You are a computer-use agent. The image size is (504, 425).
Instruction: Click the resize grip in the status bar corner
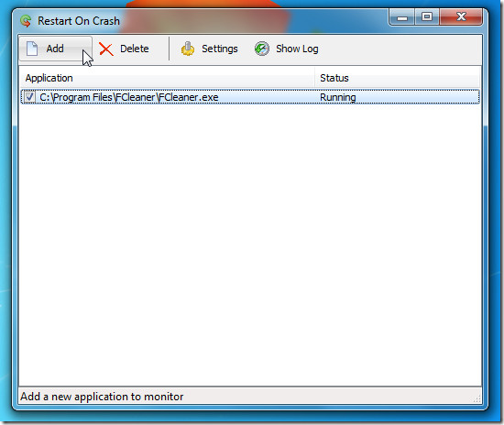point(477,398)
